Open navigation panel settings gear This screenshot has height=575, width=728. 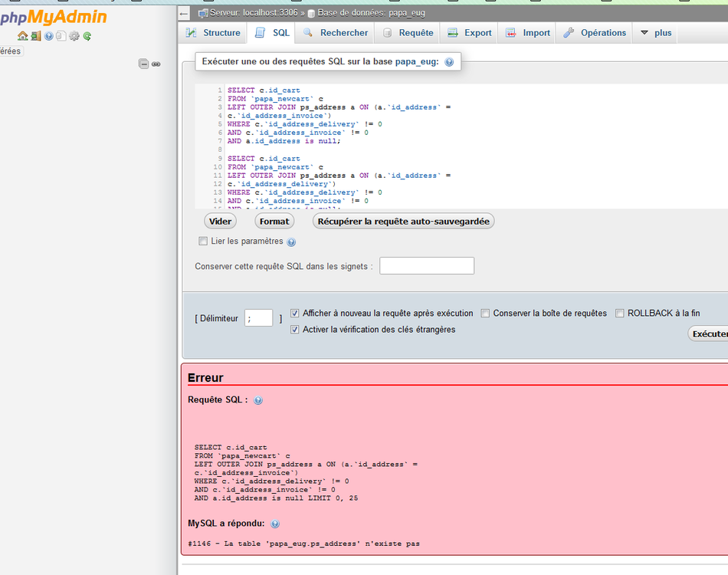coord(74,36)
